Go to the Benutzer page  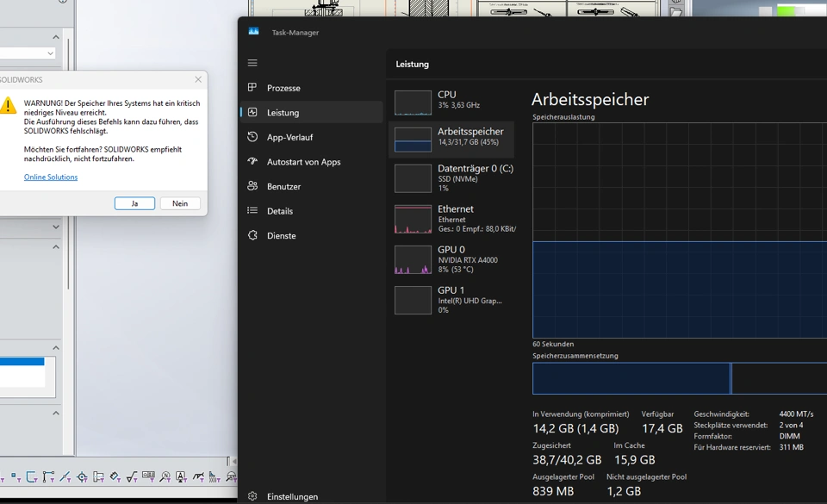tap(311, 187)
